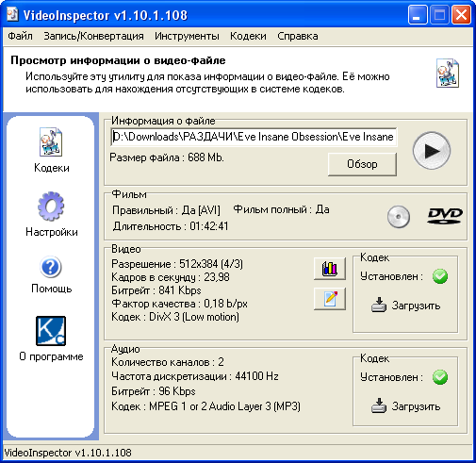Select the Битрейт : 96 Kbps text

tap(154, 391)
